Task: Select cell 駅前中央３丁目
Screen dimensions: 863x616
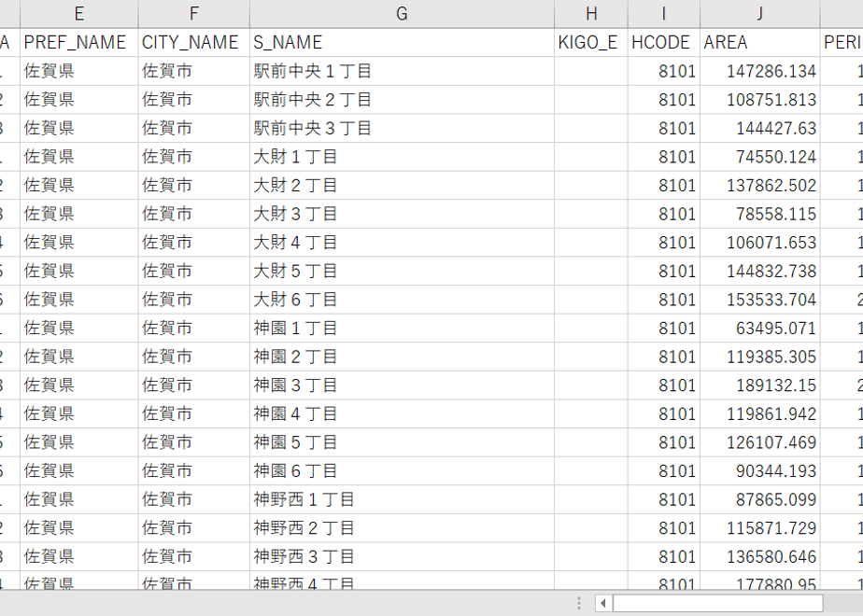Action: 402,128
